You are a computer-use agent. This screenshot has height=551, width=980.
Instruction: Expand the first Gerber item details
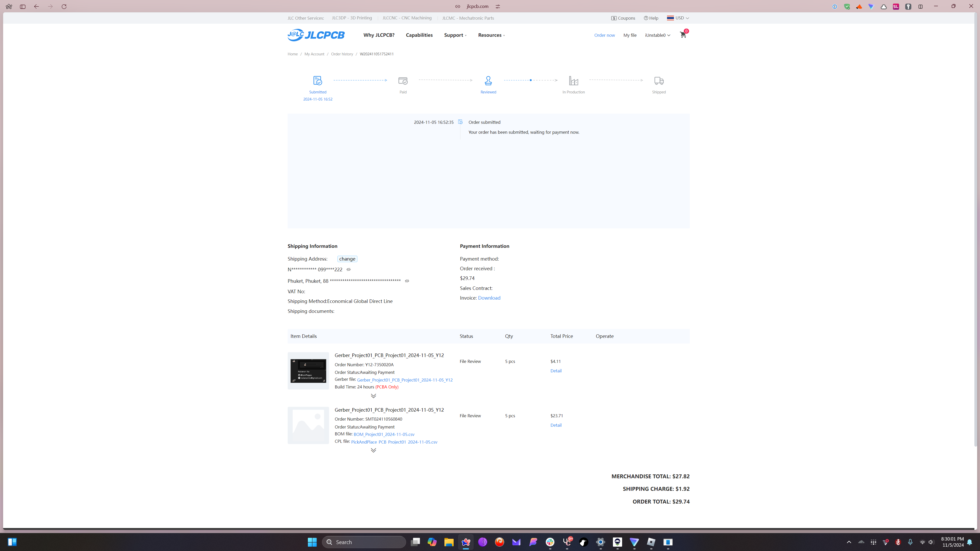[x=373, y=396]
